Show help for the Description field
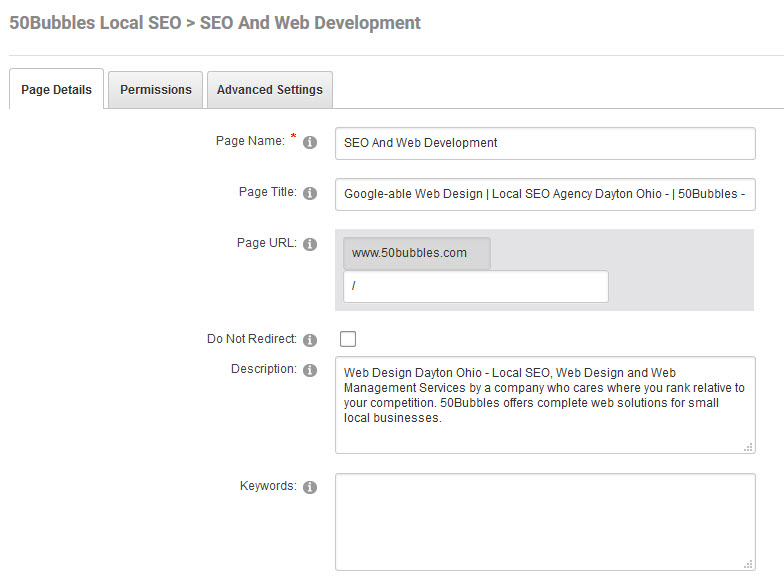 (310, 370)
